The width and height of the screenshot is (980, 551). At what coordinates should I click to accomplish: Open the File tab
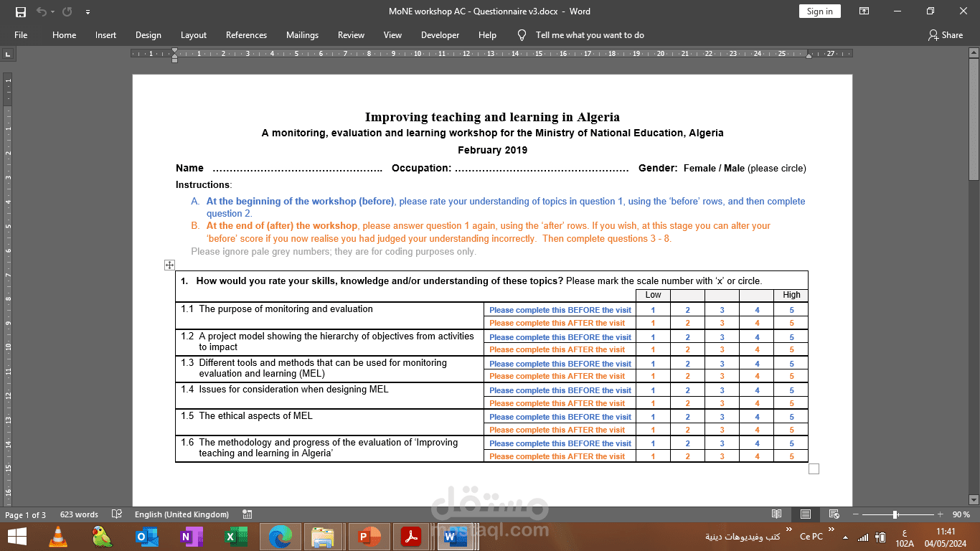(x=21, y=35)
